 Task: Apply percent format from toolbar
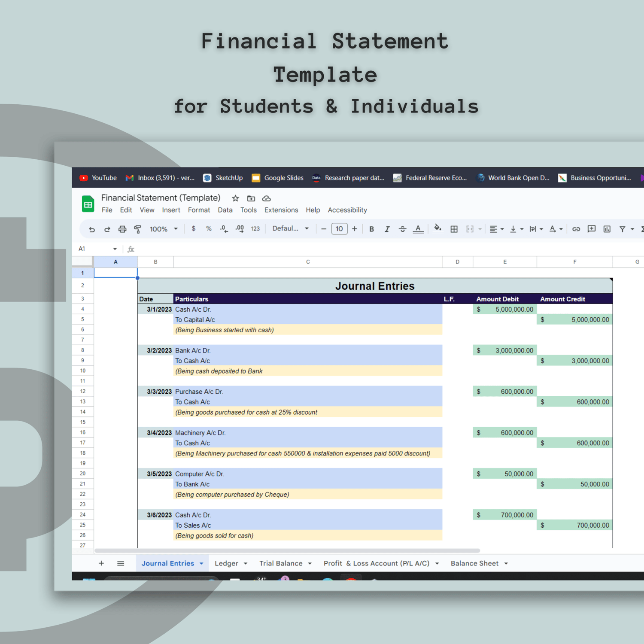[209, 229]
